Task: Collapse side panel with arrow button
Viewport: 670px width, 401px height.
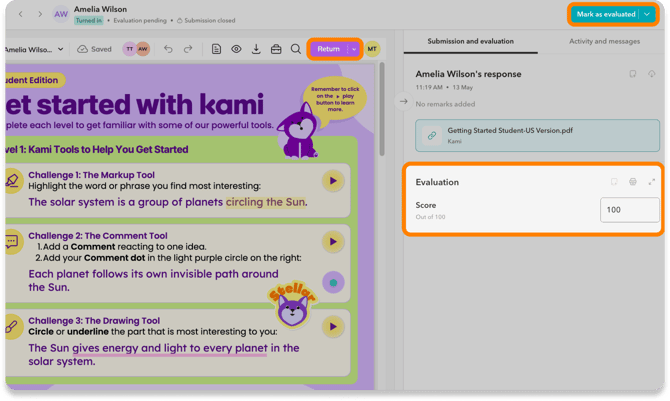Action: [x=403, y=102]
